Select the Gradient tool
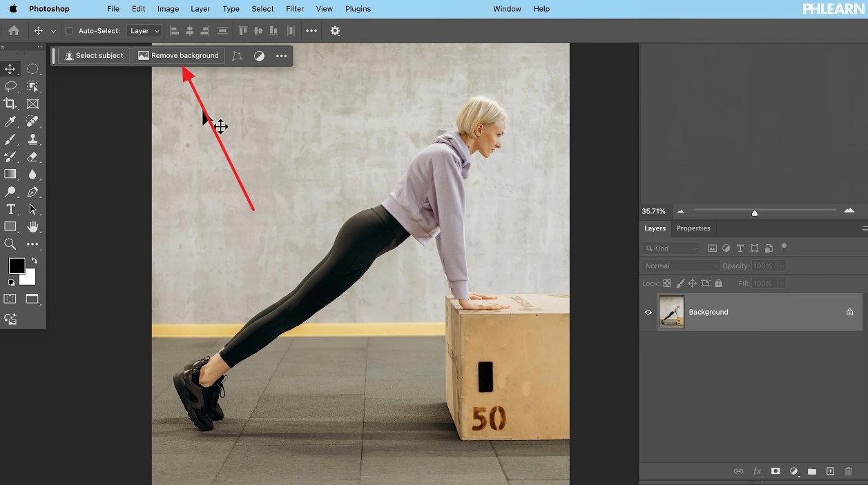 click(10, 175)
